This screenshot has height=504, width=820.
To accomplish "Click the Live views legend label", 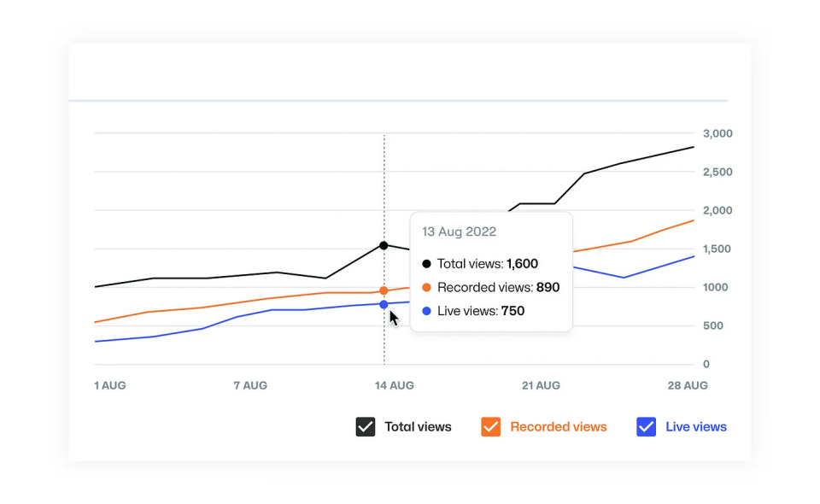I will point(696,427).
